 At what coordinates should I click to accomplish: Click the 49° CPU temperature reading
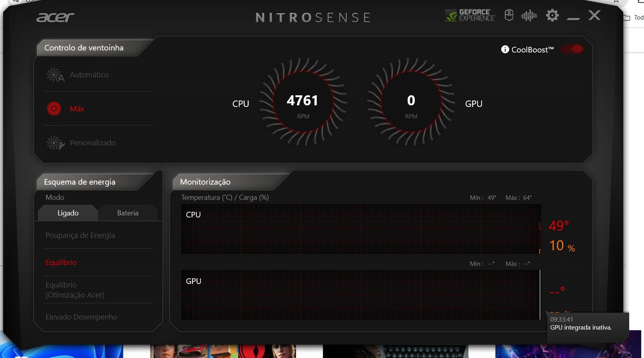click(x=559, y=226)
